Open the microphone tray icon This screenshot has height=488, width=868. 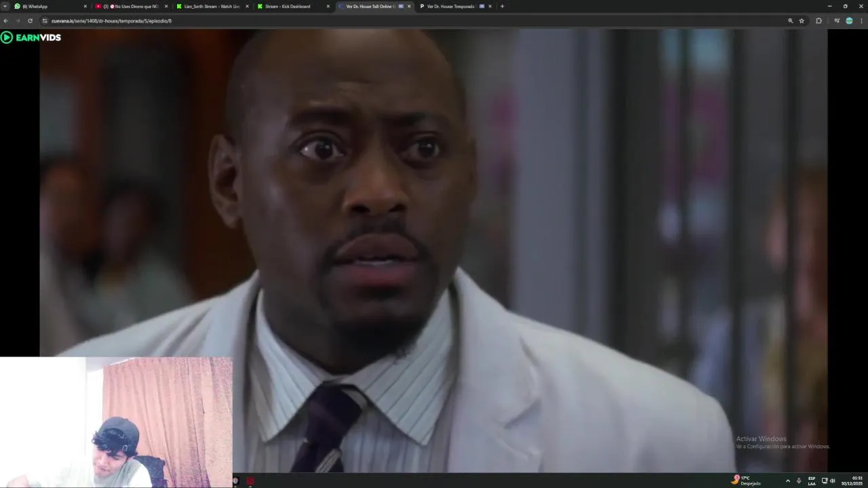tap(799, 481)
